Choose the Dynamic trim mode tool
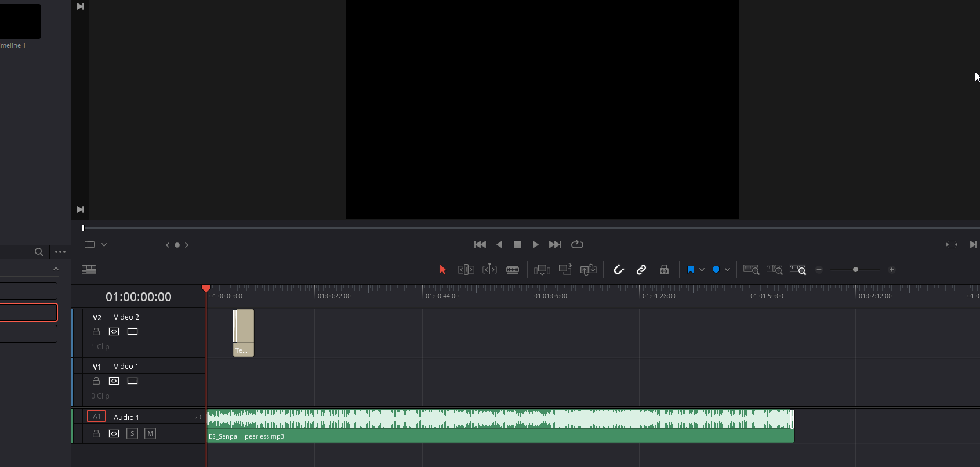The height and width of the screenshot is (467, 980). point(489,270)
